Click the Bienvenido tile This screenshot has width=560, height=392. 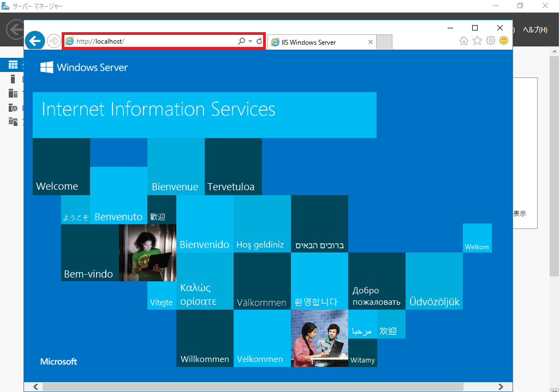(x=205, y=224)
